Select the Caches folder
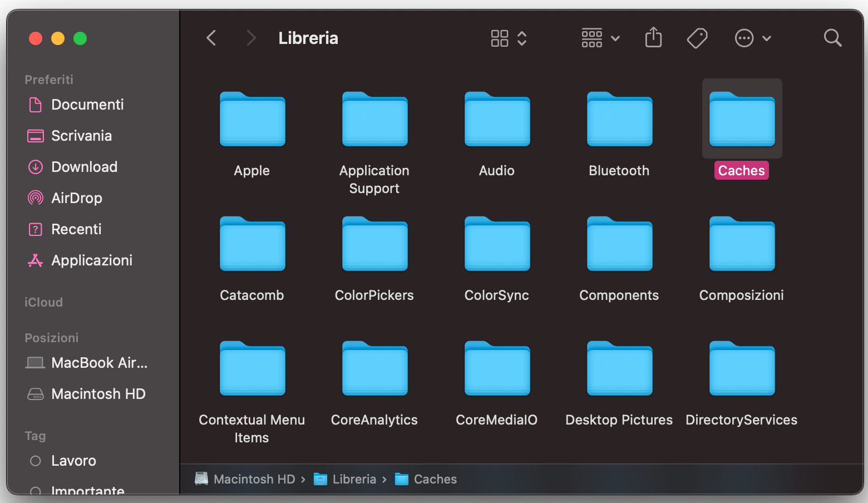Image resolution: width=868 pixels, height=503 pixels. [742, 120]
